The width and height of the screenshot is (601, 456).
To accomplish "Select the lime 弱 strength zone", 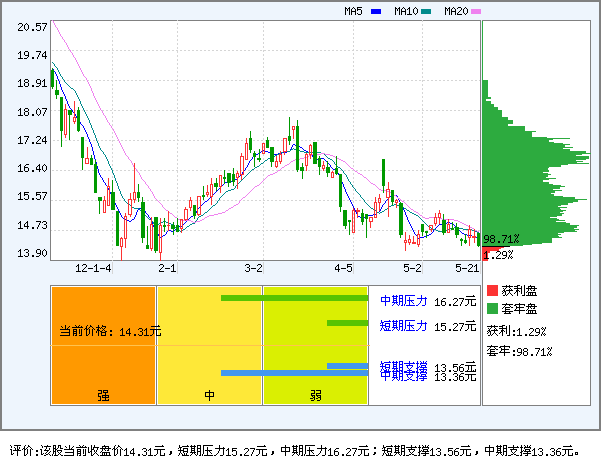I will [315, 345].
